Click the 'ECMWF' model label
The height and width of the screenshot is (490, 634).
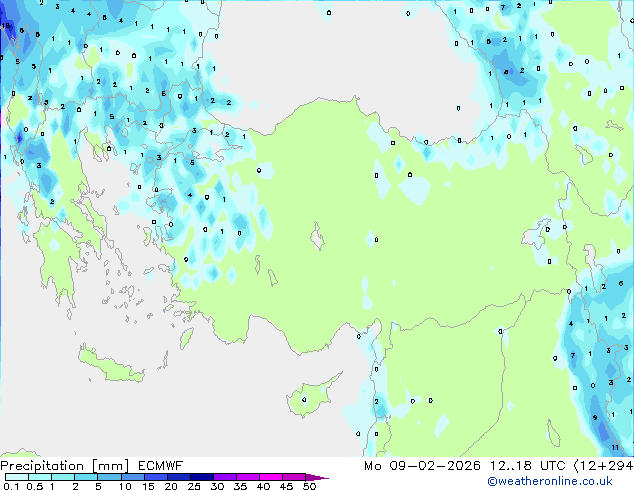tap(161, 466)
